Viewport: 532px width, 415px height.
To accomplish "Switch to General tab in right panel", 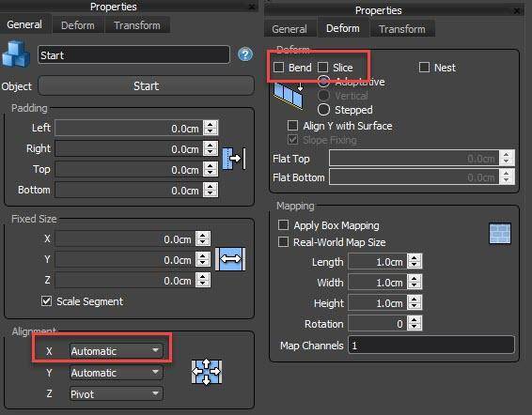I will pyautogui.click(x=289, y=29).
